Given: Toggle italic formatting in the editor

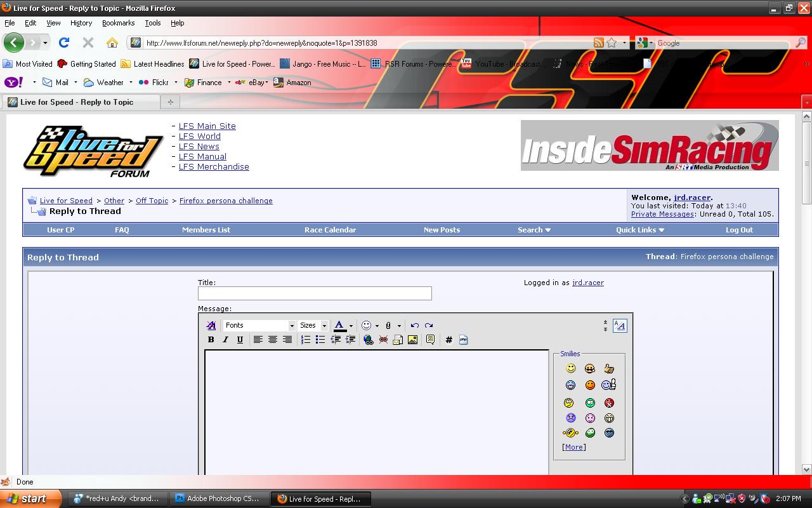Looking at the screenshot, I should pos(225,340).
